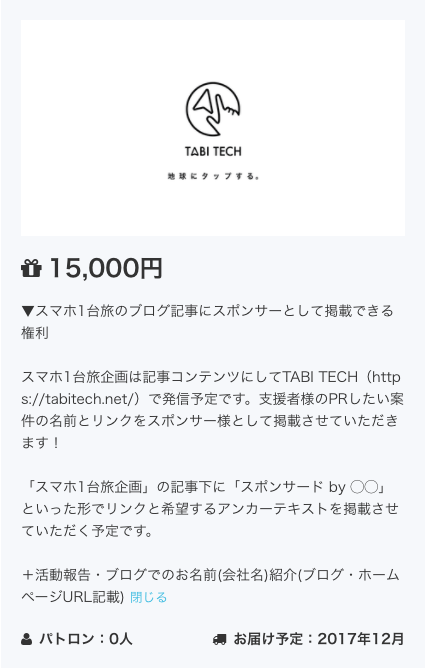Click the 地球にタップする tagline
Image resolution: width=425 pixels, height=668 pixels.
pyautogui.click(x=213, y=176)
